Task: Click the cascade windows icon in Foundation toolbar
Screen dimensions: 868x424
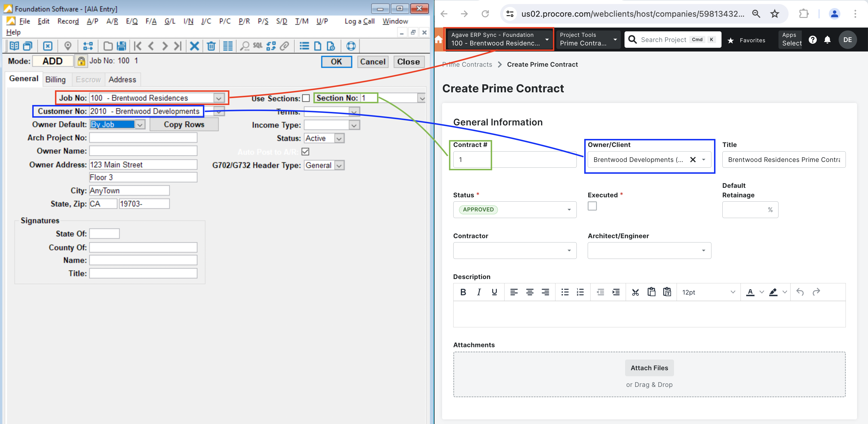Action: click(x=28, y=46)
